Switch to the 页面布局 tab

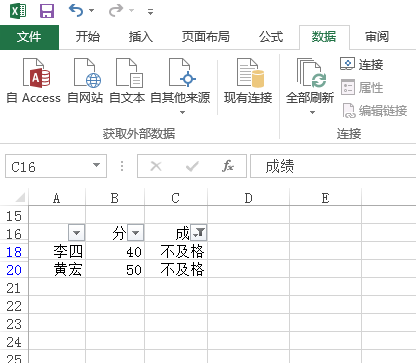tap(206, 37)
